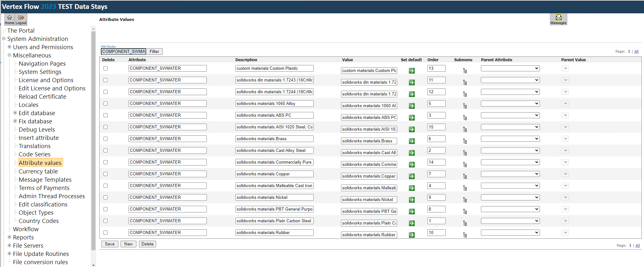Click the Filter button
644x267 pixels.
click(154, 52)
